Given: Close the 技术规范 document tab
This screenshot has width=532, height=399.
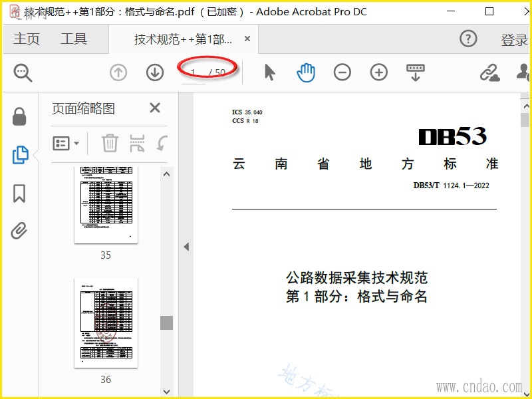Looking at the screenshot, I should pos(247,39).
